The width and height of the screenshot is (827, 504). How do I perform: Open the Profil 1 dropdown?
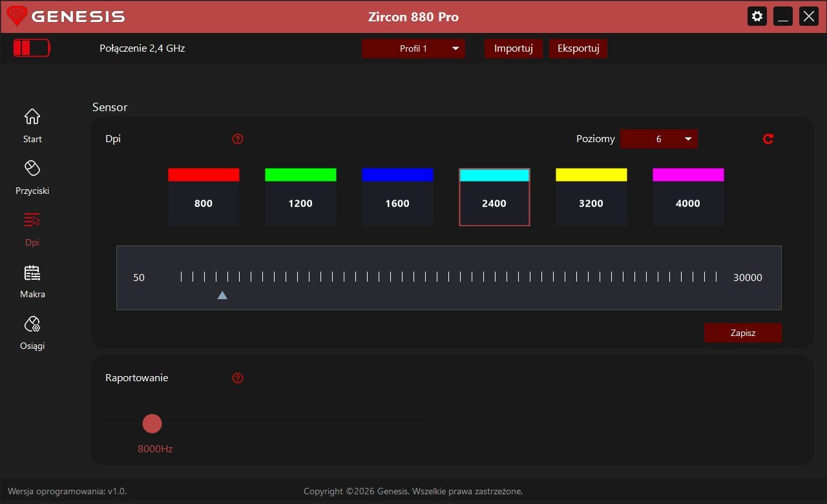(x=413, y=48)
